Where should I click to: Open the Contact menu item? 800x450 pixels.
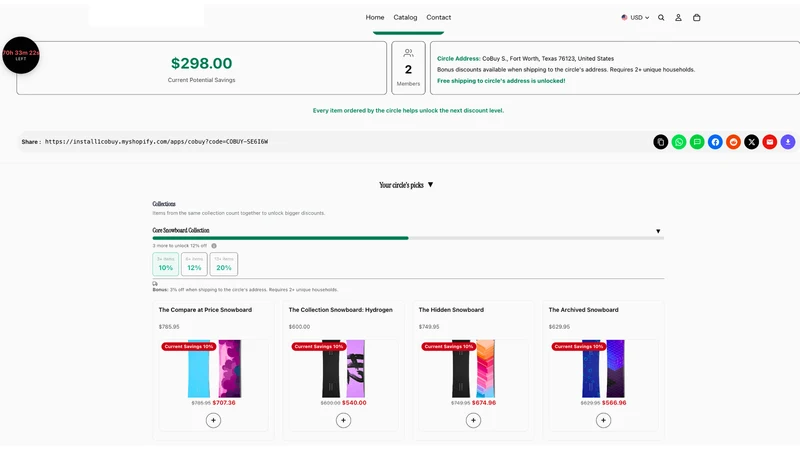(439, 17)
